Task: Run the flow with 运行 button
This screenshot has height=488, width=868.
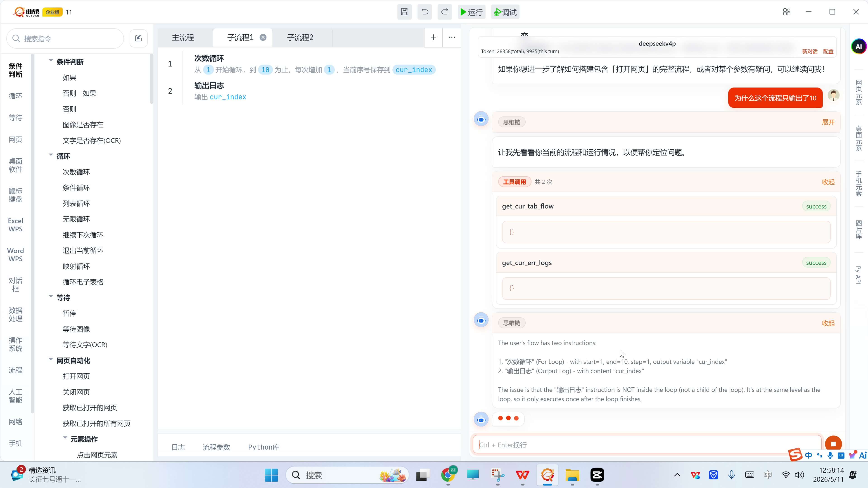Action: 471,12
